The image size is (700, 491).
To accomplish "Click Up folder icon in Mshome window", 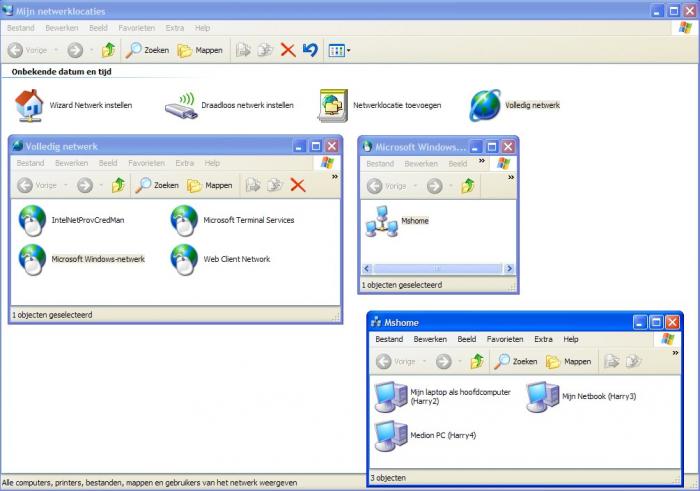I will (x=477, y=362).
